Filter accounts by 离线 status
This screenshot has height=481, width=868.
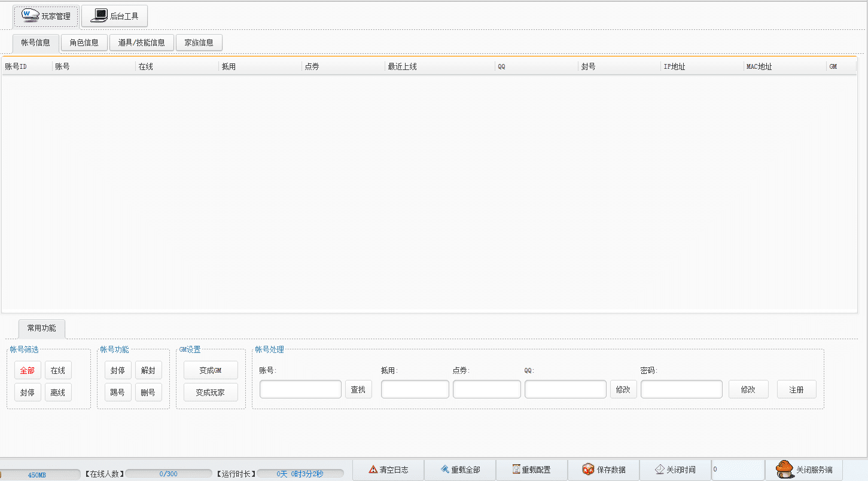point(58,392)
